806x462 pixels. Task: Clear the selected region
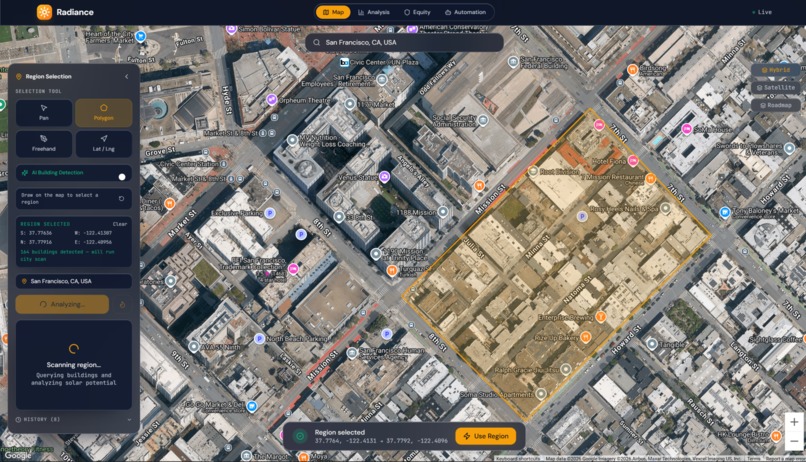point(120,224)
